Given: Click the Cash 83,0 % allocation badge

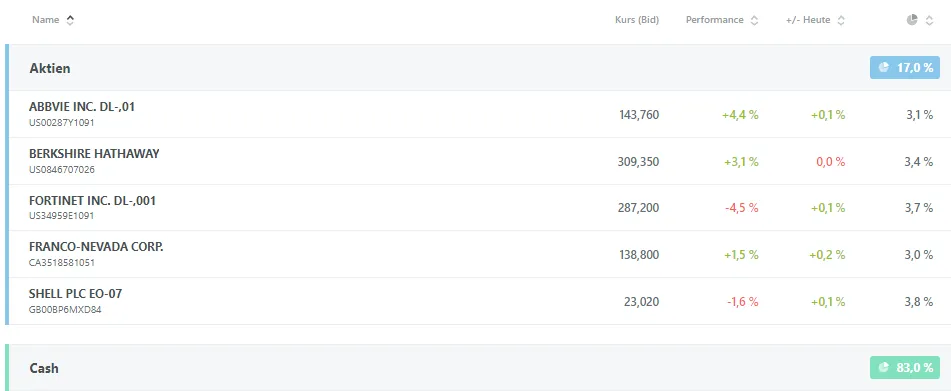Looking at the screenshot, I should coord(904,367).
